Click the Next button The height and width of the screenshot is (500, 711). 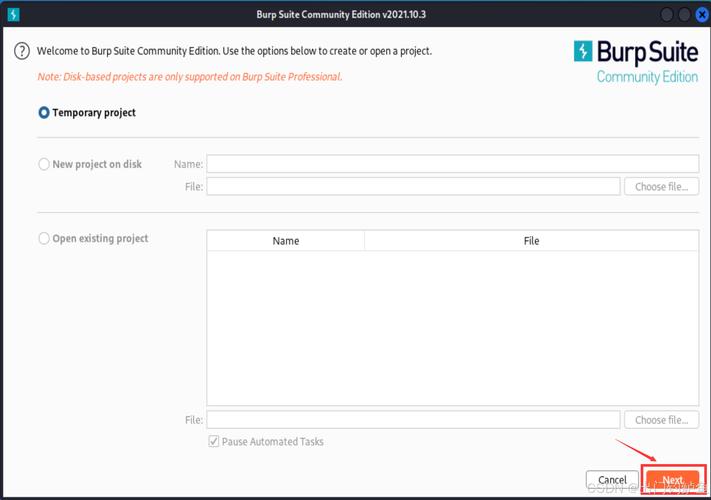coord(672,480)
